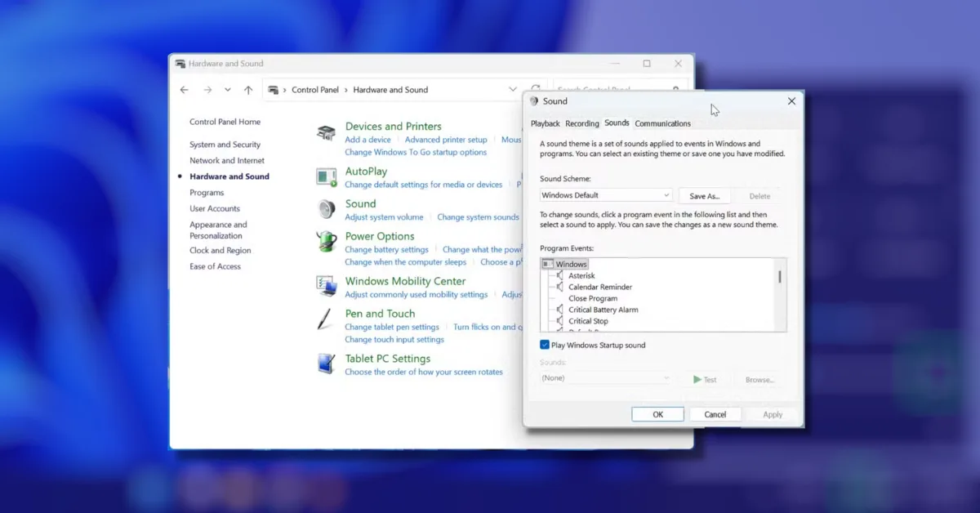Click the Power Options battery icon
The width and height of the screenshot is (980, 513).
[326, 242]
